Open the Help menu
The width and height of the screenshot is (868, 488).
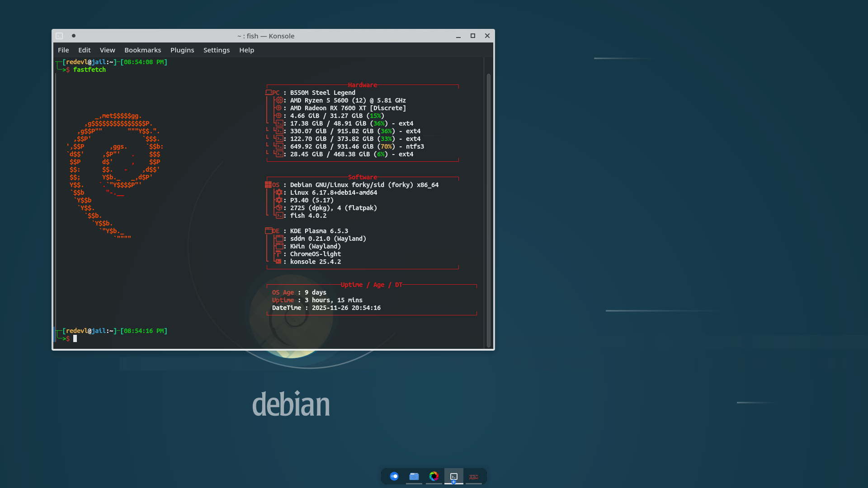coord(246,50)
